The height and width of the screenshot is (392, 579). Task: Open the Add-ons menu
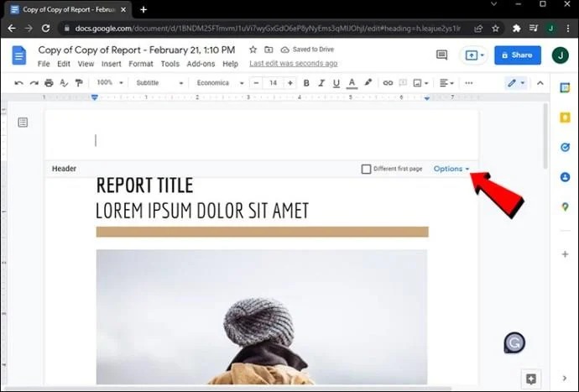point(201,64)
